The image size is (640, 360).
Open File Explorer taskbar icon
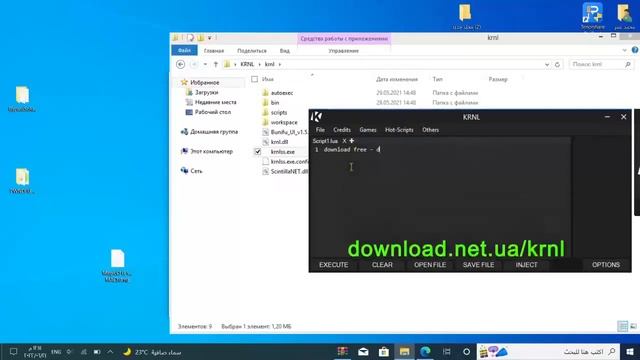click(404, 351)
